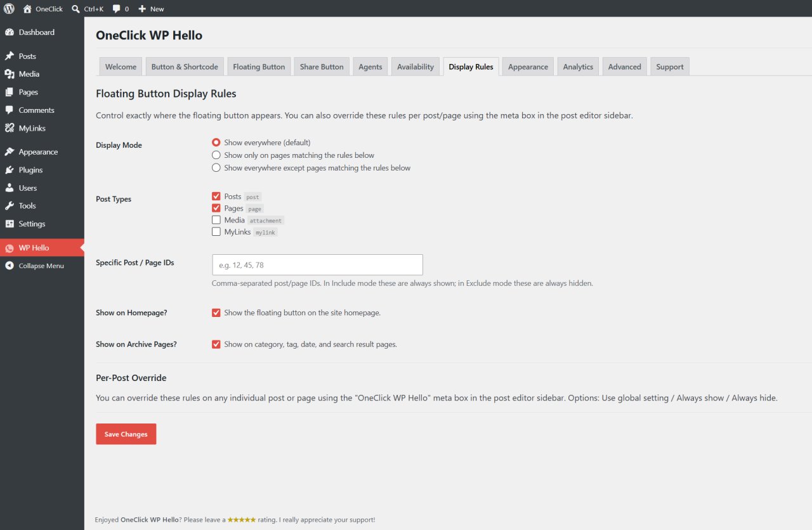Screen dimensions: 812x530
Task: Click the Display Mode label
Action: point(119,145)
